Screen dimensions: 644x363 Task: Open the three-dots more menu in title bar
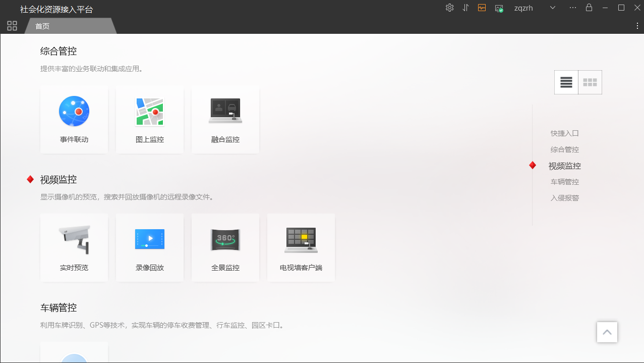click(573, 8)
